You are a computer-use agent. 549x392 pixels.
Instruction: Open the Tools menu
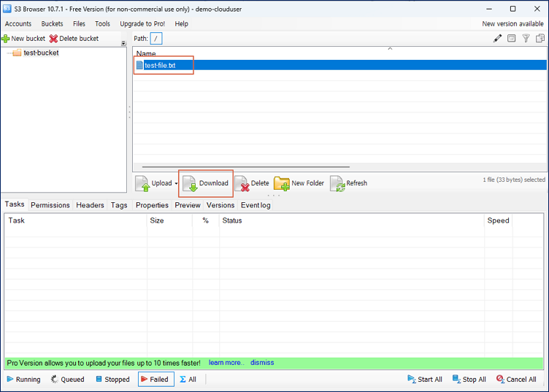point(102,24)
